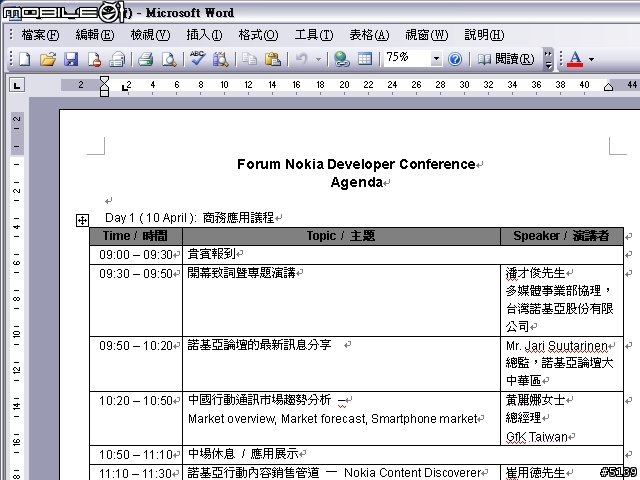This screenshot has width=640, height=480.
Task: Click the right indent marker on ruler
Action: (608, 87)
